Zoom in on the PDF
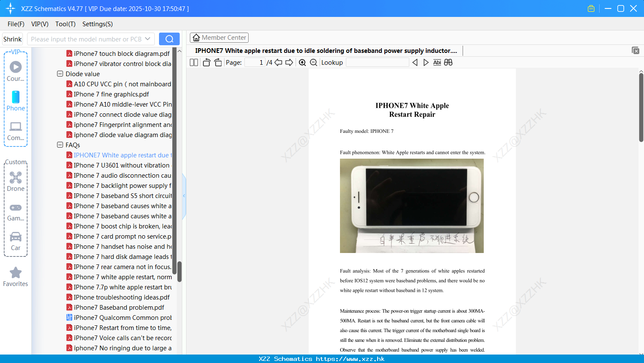The image size is (644, 363). click(x=302, y=63)
